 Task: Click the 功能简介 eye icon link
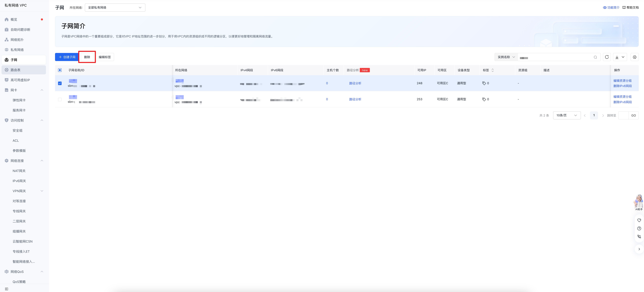click(611, 7)
